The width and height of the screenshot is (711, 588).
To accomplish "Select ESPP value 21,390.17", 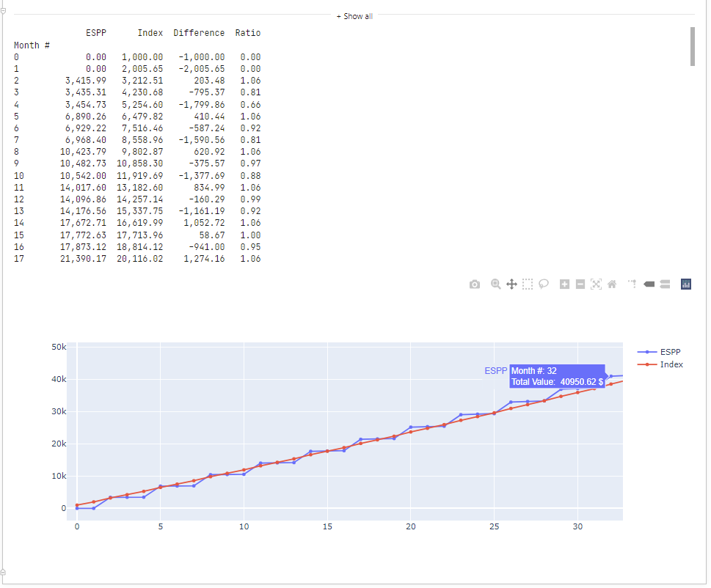I will (83, 259).
